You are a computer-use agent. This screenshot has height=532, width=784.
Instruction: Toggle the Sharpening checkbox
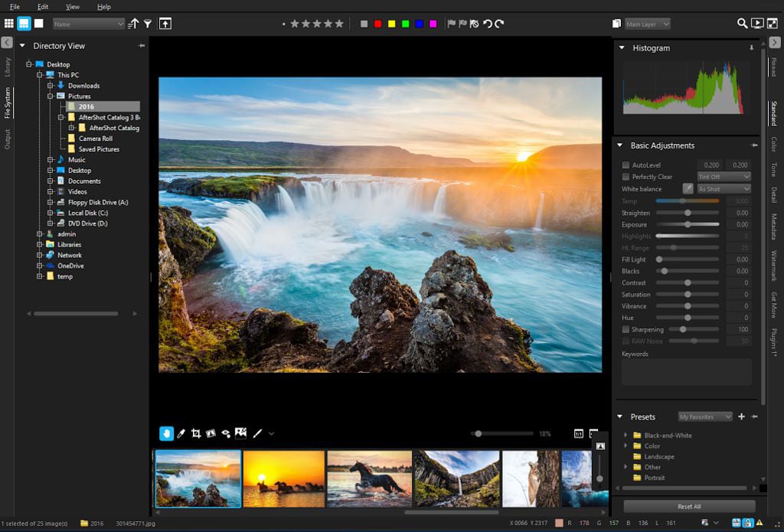pyautogui.click(x=626, y=329)
